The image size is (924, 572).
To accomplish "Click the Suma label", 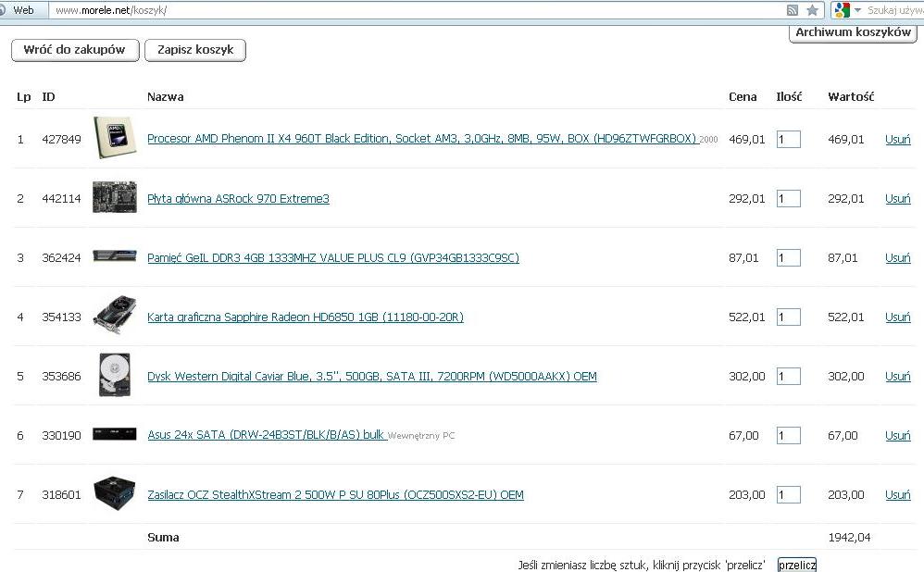I will click(163, 537).
